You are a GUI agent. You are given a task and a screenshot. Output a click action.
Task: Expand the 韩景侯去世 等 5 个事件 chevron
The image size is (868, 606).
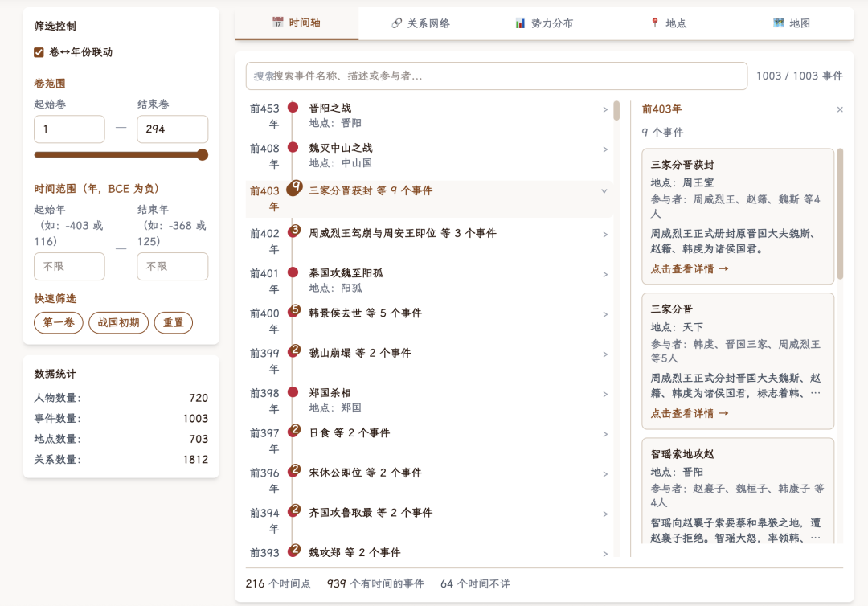605,314
